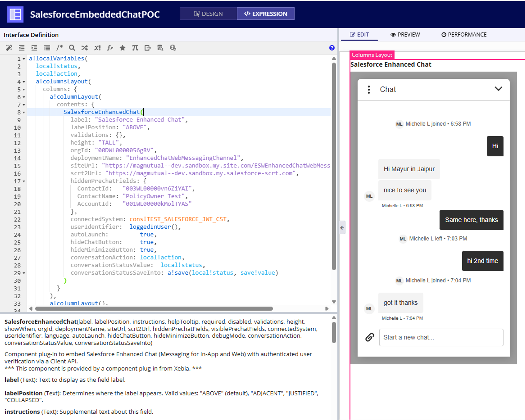Click the paperclip attachment icon
This screenshot has width=525, height=420.
pos(369,337)
